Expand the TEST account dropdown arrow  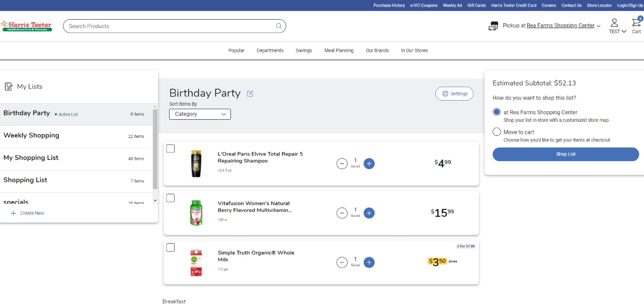[x=624, y=31]
